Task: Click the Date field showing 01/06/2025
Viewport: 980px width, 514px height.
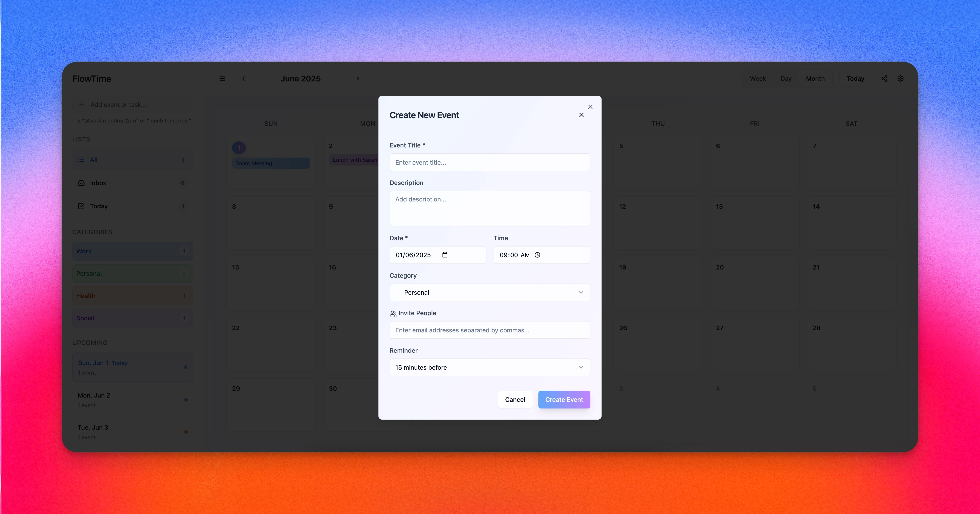Action: coord(438,255)
